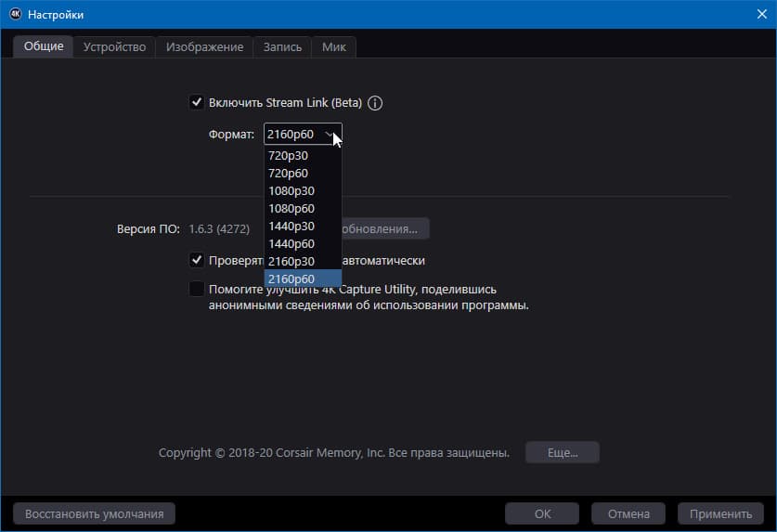
Task: Go to the Запись tab
Action: tap(282, 47)
